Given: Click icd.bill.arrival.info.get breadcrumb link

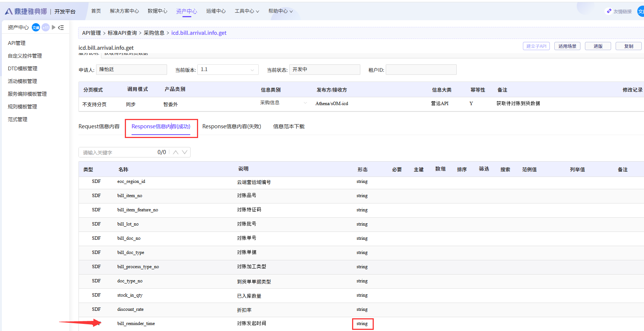Looking at the screenshot, I should click(199, 33).
